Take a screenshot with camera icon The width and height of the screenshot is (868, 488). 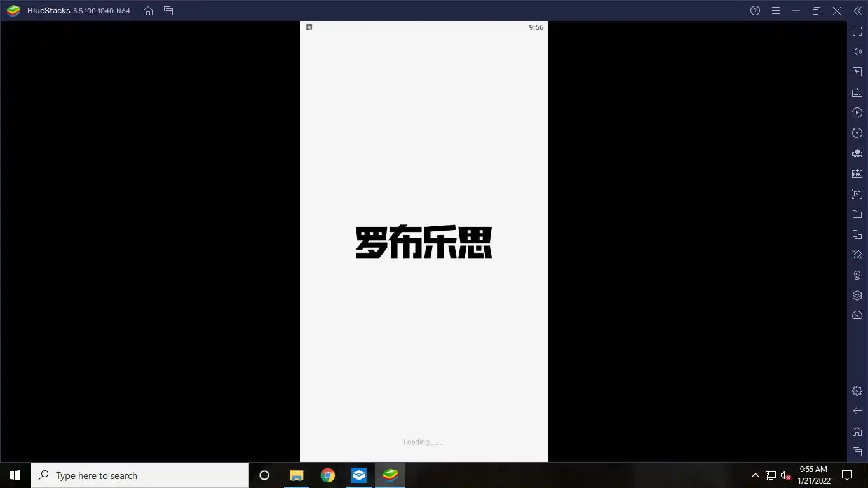click(857, 194)
